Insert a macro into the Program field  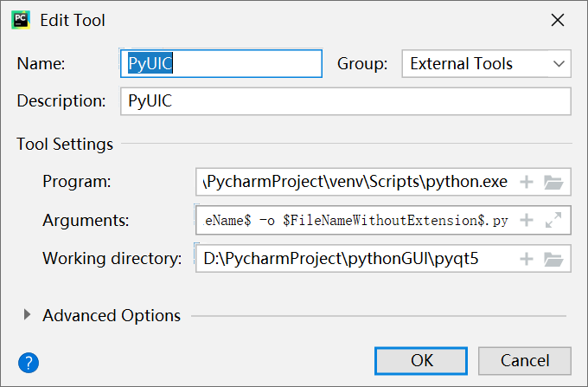click(x=527, y=182)
